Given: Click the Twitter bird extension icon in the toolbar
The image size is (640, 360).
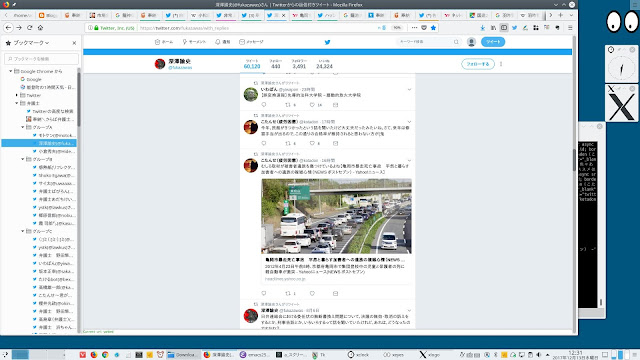Looking at the screenshot, I should (x=514, y=28).
